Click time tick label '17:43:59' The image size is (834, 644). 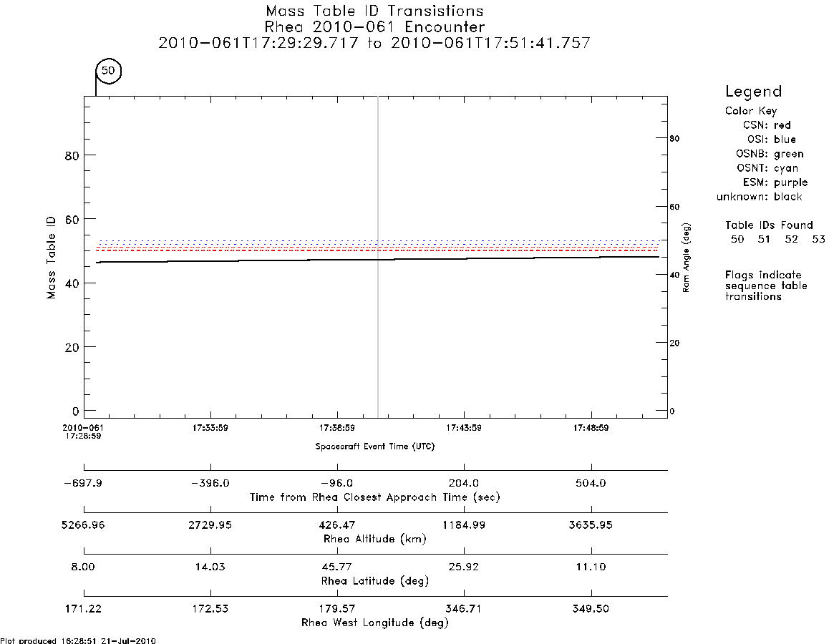tap(464, 428)
